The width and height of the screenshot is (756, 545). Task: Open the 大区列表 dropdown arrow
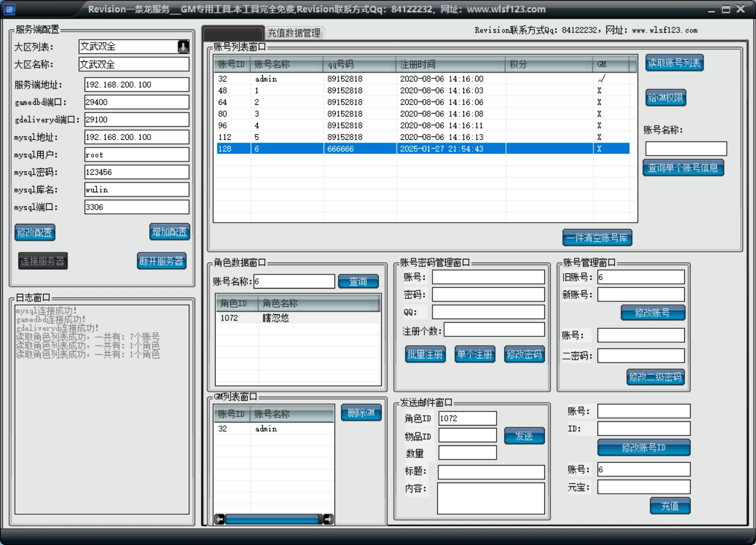tap(183, 47)
